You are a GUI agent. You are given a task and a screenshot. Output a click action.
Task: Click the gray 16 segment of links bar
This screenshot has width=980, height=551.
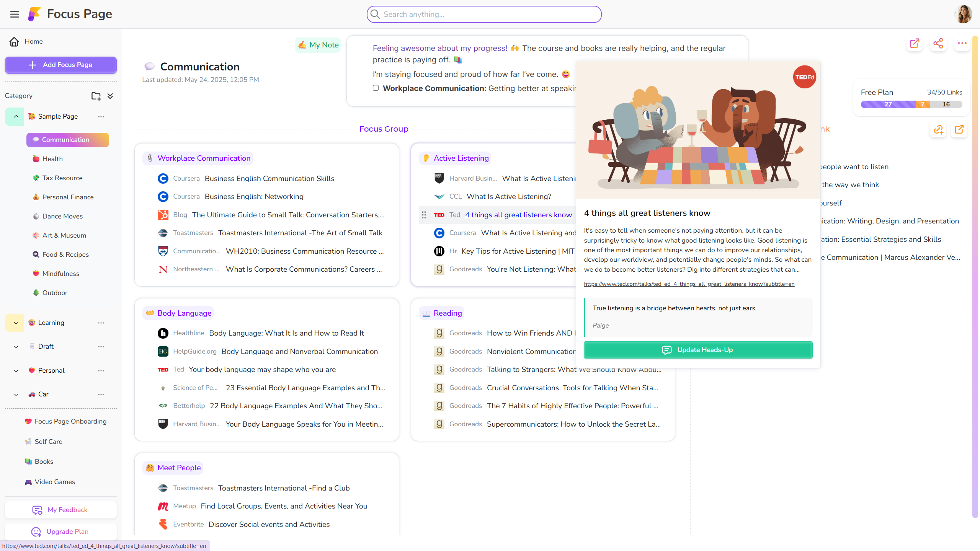[x=946, y=104]
